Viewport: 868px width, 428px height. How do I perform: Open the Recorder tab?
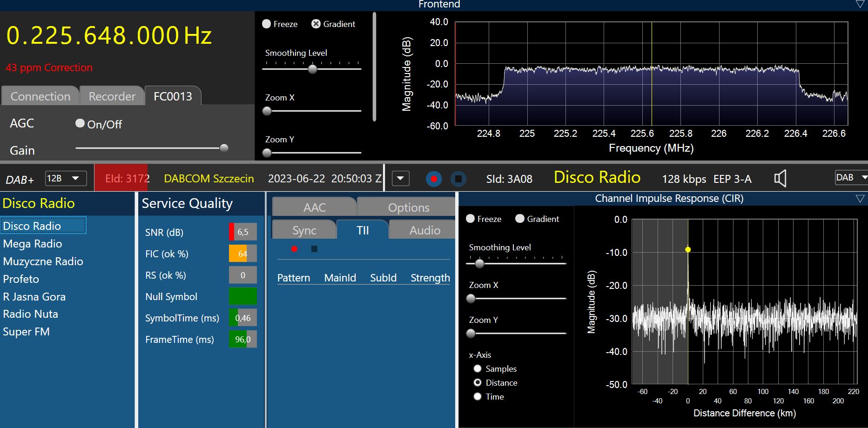coord(112,96)
